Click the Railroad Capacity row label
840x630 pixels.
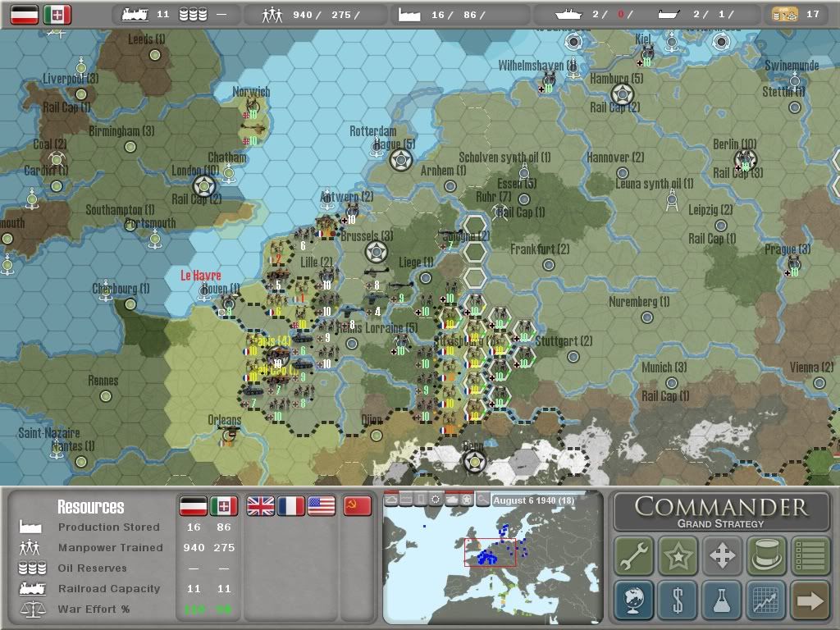coord(109,588)
